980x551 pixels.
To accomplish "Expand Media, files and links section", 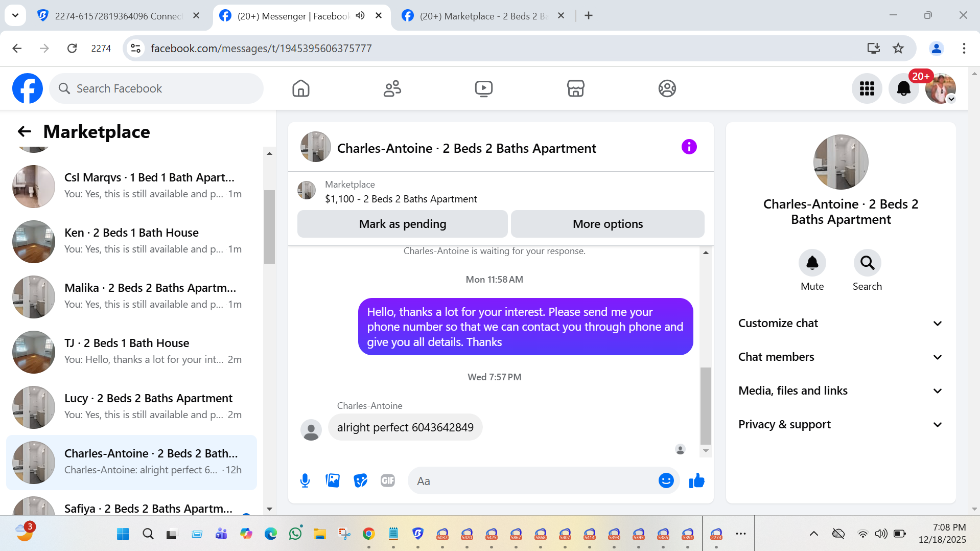I will [841, 391].
